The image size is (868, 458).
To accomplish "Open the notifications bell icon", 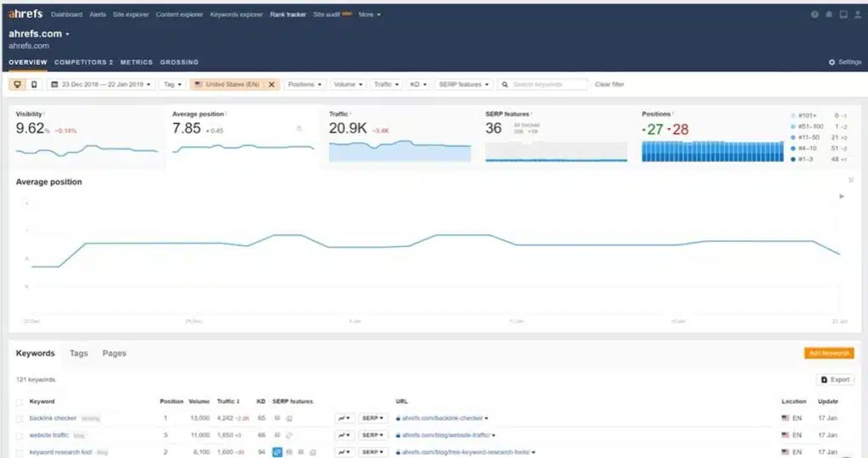I will (x=829, y=14).
